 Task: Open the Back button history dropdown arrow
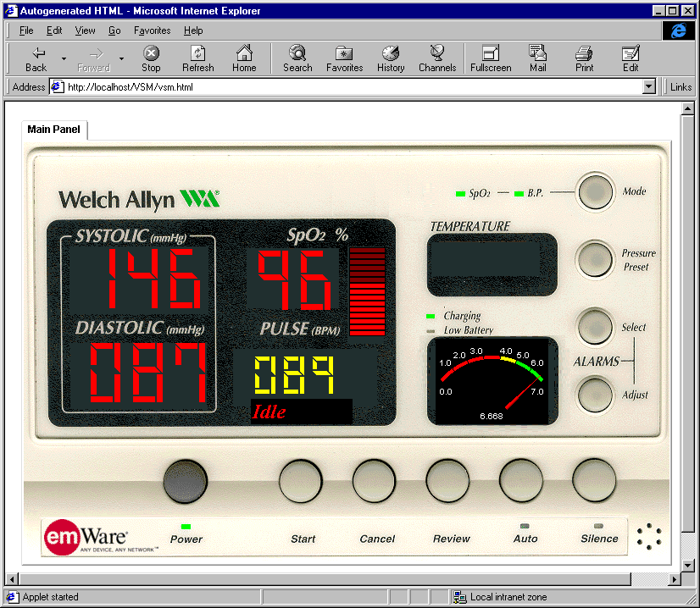click(x=64, y=58)
